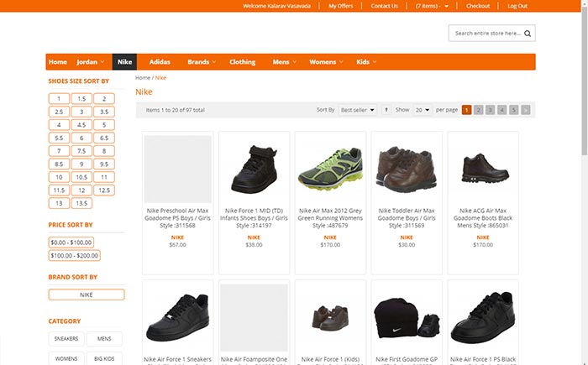This screenshot has height=365, width=588.
Task: Go to page 4 of results
Action: tap(501, 110)
